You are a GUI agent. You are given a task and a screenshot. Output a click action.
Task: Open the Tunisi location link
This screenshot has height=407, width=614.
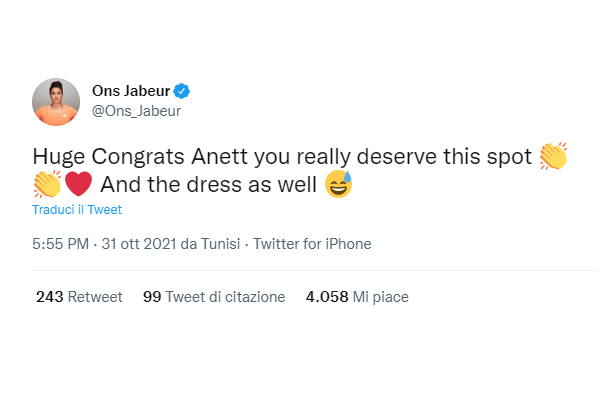tap(218, 243)
